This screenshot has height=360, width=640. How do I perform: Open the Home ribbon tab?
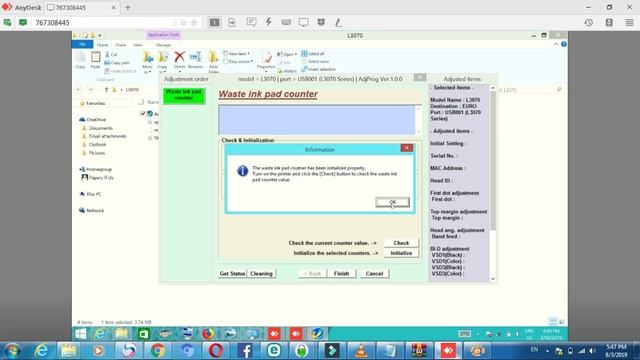click(102, 45)
